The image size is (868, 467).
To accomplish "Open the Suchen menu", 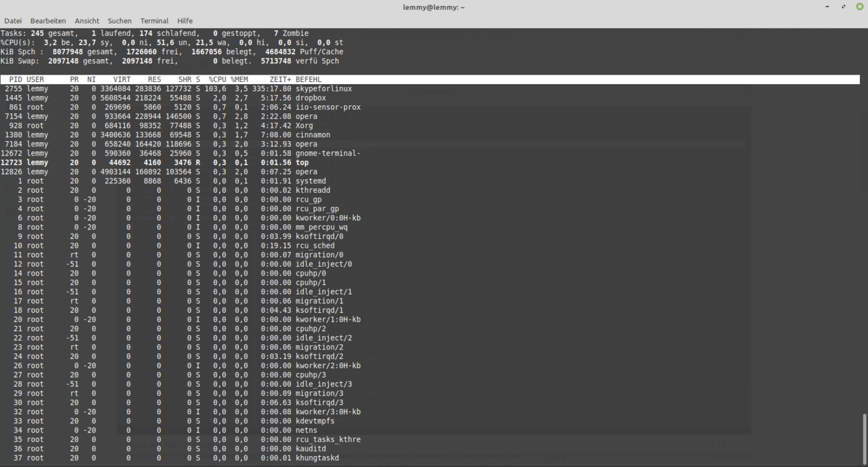I will point(120,21).
